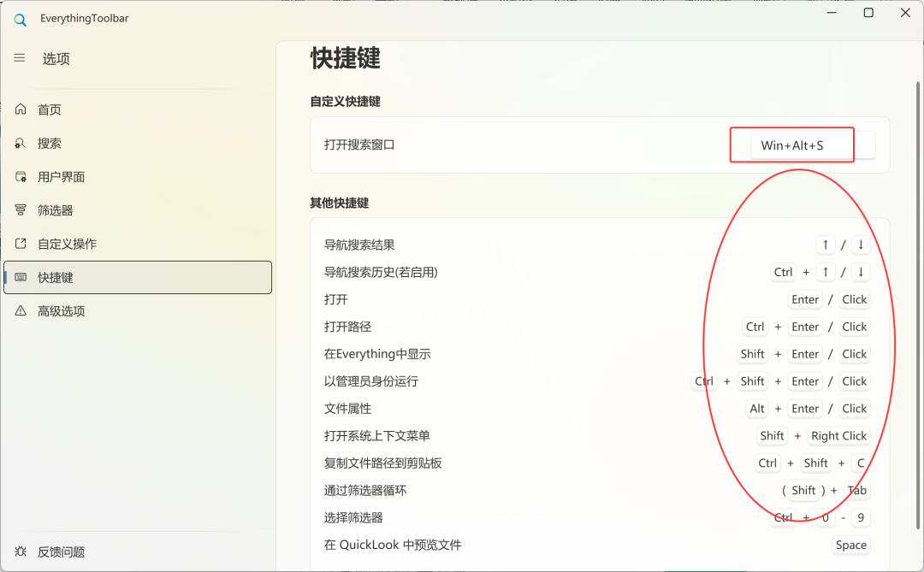Select 筛选器 in the sidebar

pos(56,210)
